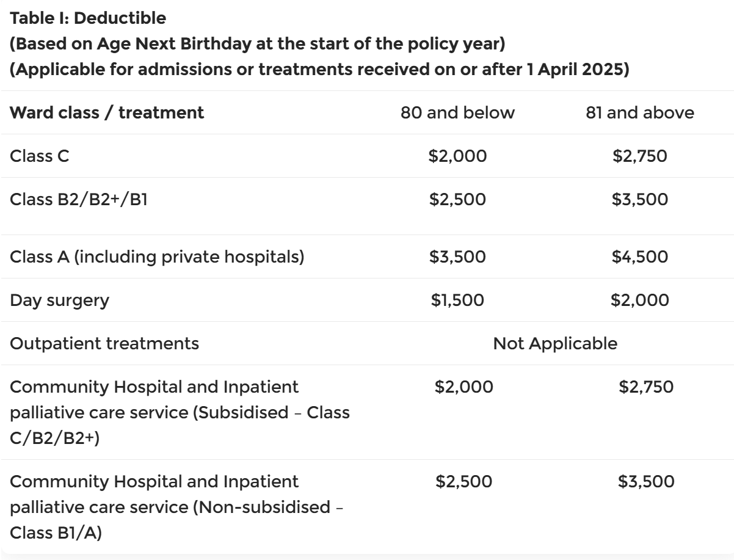Click the $3,500 value in Class B2/B2+/B1 row
This screenshot has height=560, width=734.
pos(640,200)
